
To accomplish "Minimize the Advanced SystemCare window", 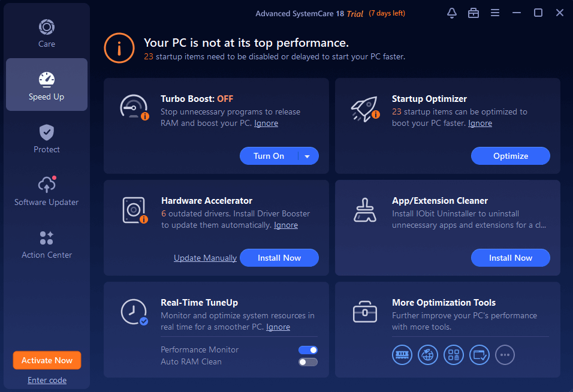I will coord(516,13).
